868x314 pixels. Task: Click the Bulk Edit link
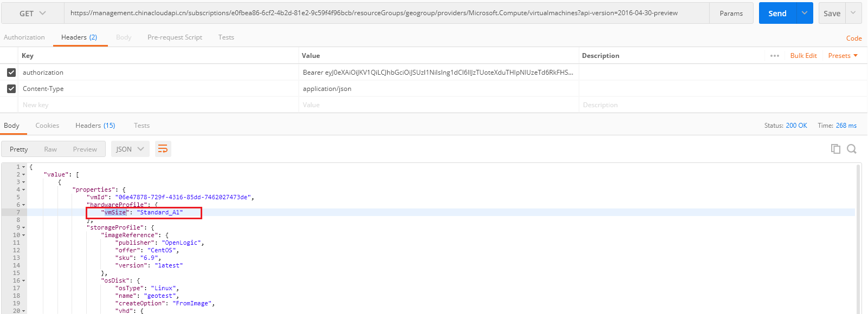[x=803, y=56]
